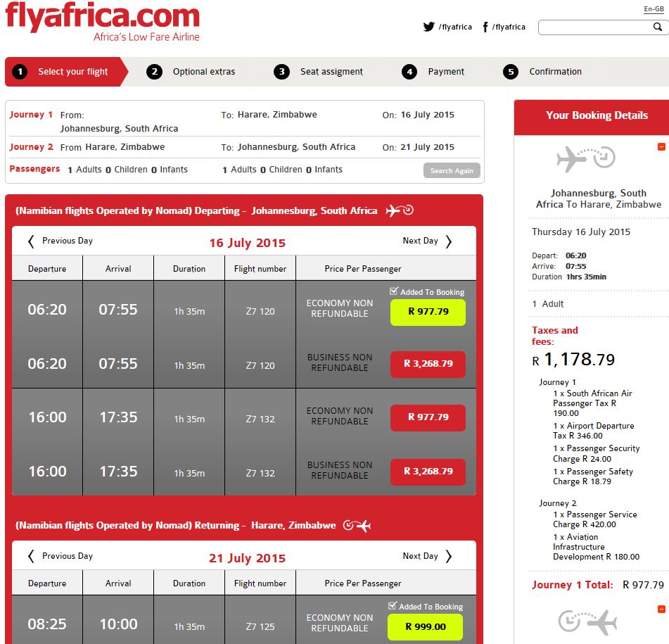Click Passenger Safety Charge R 18.79 line
Screen dimensions: 669x644
[x=593, y=476]
